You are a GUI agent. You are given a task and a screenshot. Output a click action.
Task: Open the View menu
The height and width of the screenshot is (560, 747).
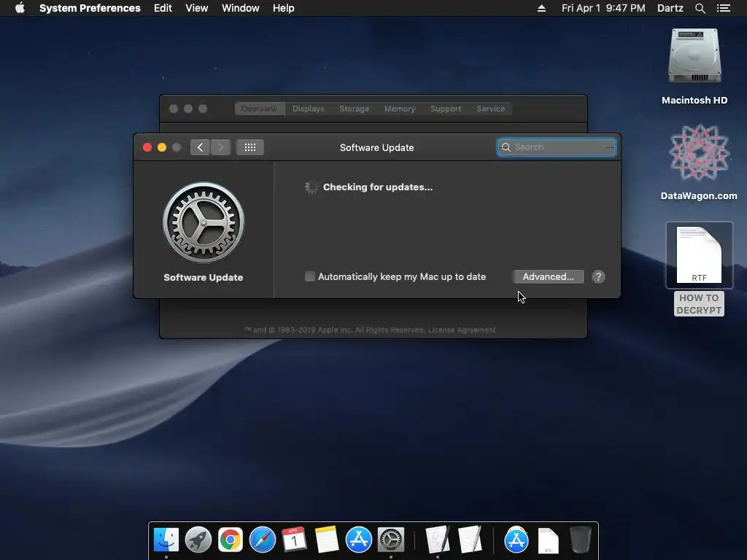point(197,8)
